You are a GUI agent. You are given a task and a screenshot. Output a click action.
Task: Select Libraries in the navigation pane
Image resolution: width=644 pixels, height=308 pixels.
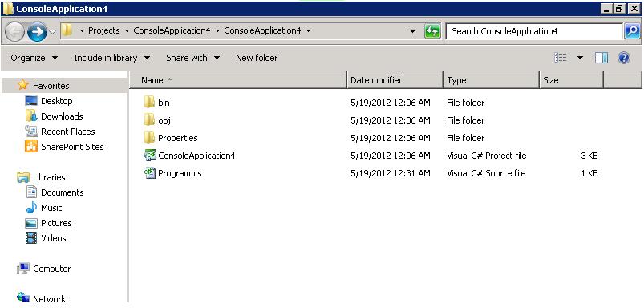pos(49,177)
